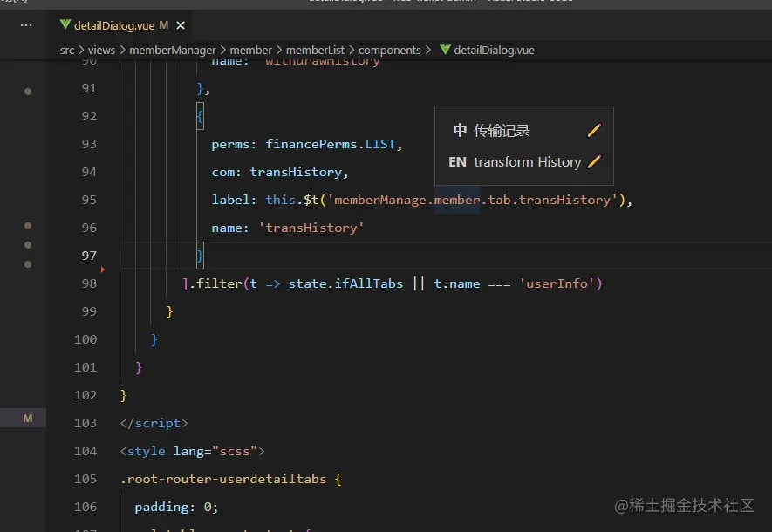Image resolution: width=772 pixels, height=532 pixels.
Task: Click breadcrumb 'views'
Action: (x=101, y=51)
